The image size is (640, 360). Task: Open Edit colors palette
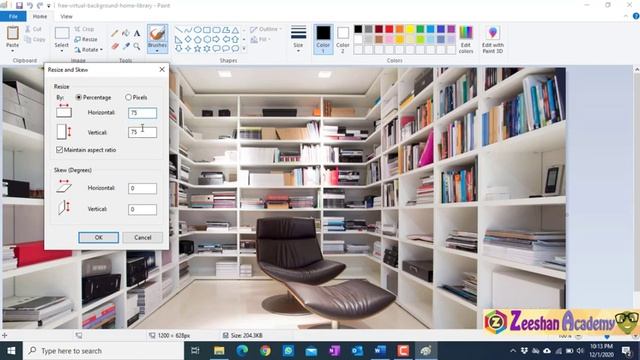[466, 39]
